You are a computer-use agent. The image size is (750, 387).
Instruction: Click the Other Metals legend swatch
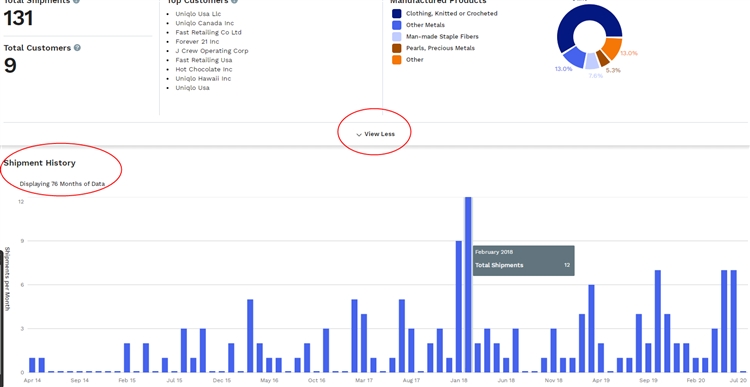[397, 25]
